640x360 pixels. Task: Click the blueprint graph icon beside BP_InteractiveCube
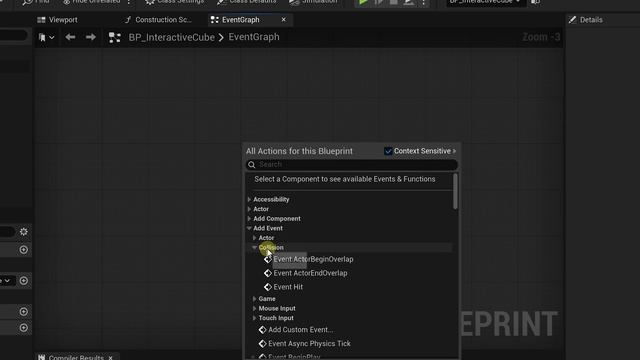(x=115, y=38)
